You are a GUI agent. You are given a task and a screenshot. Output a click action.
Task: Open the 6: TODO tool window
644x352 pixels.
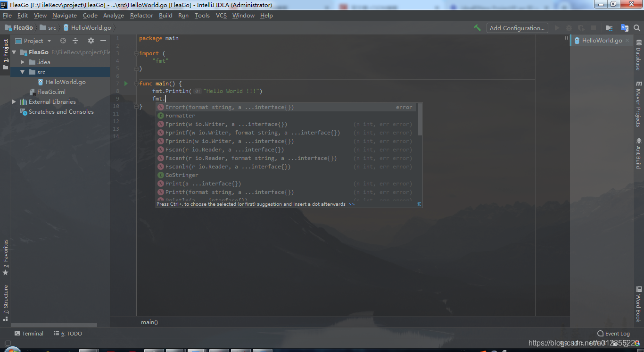tap(68, 334)
